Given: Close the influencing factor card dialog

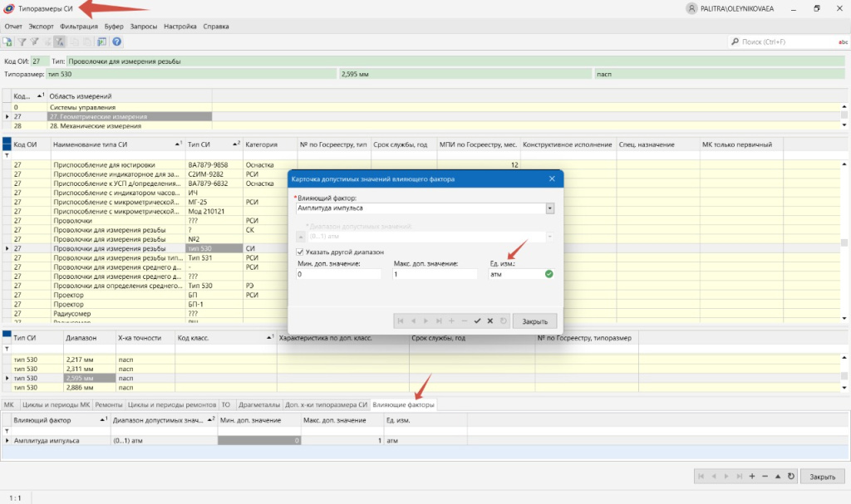Looking at the screenshot, I should coord(552,179).
